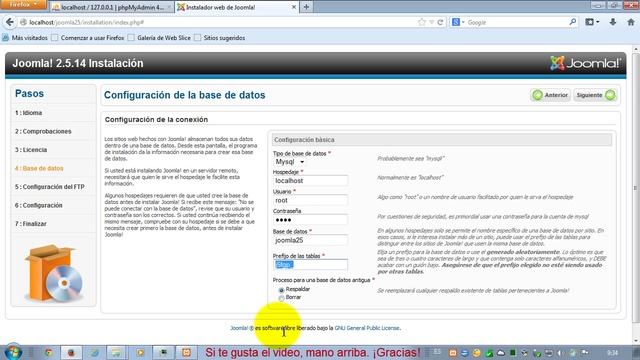
Task: Open the search engine selector dropdown
Action: pyautogui.click(x=458, y=22)
